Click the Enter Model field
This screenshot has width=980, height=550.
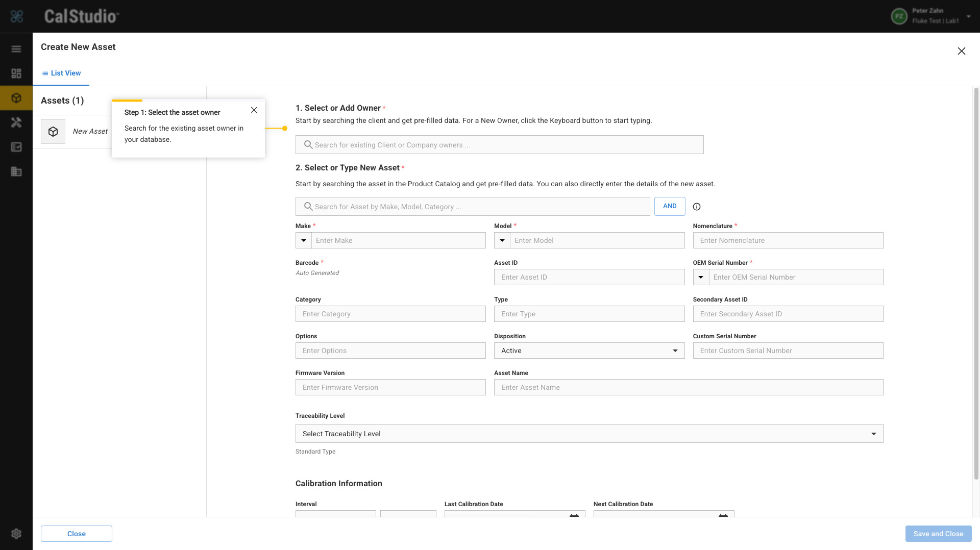(x=597, y=240)
